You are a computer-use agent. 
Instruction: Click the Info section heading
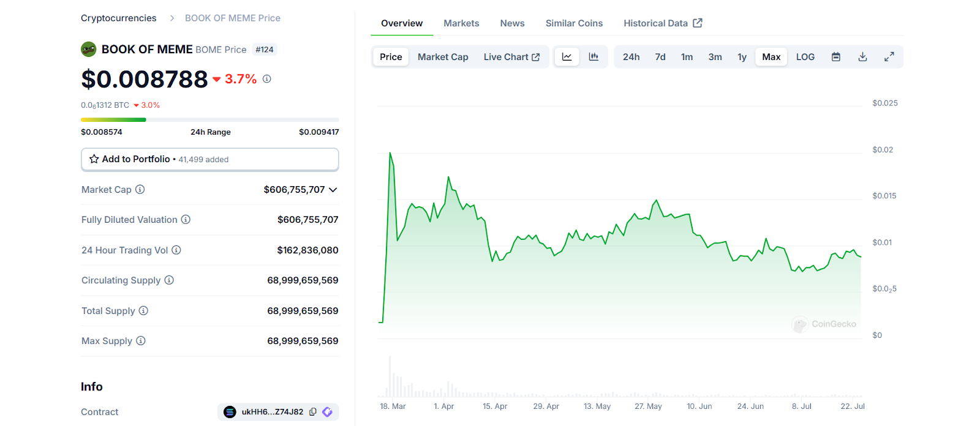point(92,387)
